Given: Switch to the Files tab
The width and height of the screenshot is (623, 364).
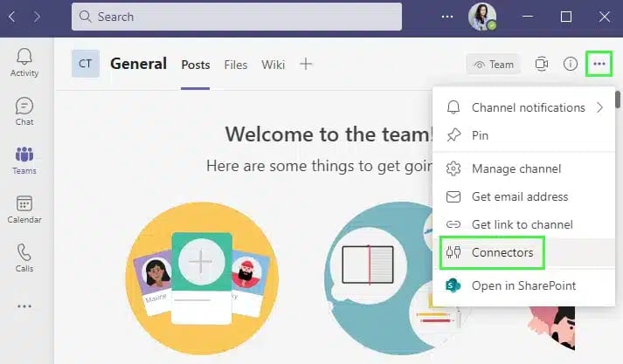Looking at the screenshot, I should [x=236, y=65].
